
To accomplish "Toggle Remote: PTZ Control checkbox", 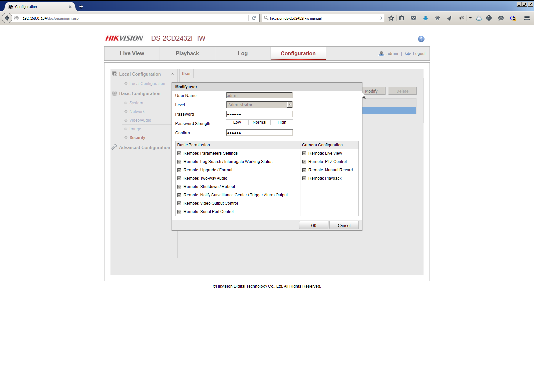I will [304, 162].
